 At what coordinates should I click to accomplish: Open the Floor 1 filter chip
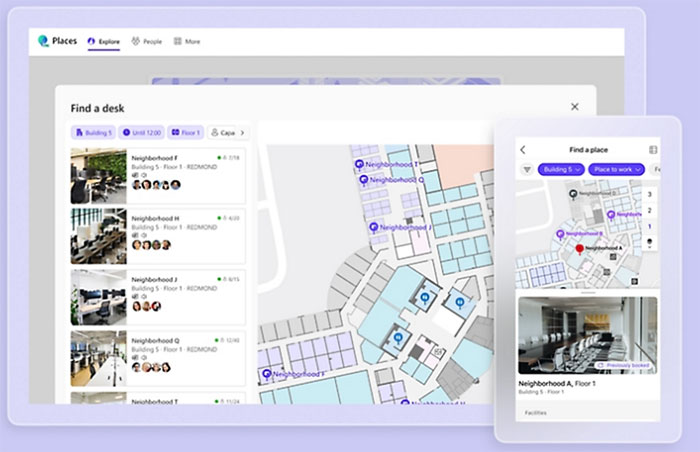coord(186,133)
